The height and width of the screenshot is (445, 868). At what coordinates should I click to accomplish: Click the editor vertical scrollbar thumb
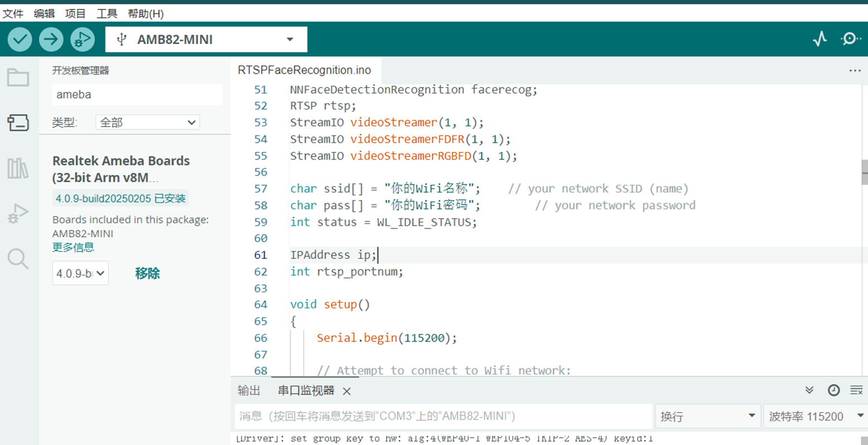(x=865, y=172)
